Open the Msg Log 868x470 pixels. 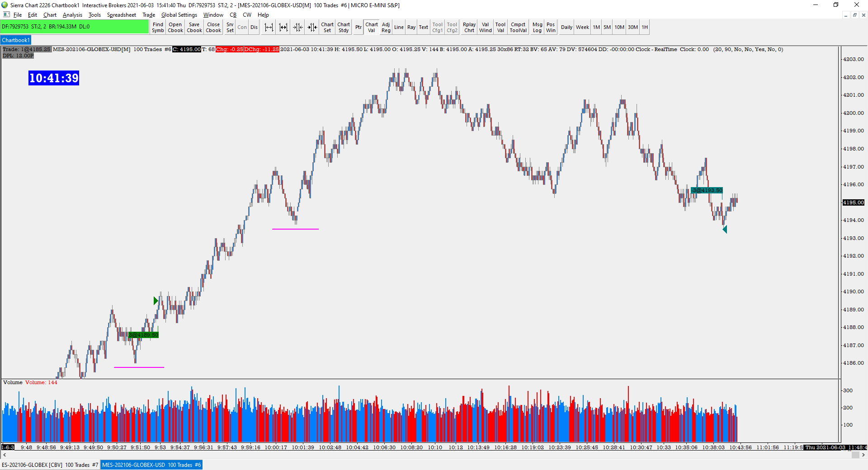pos(537,27)
